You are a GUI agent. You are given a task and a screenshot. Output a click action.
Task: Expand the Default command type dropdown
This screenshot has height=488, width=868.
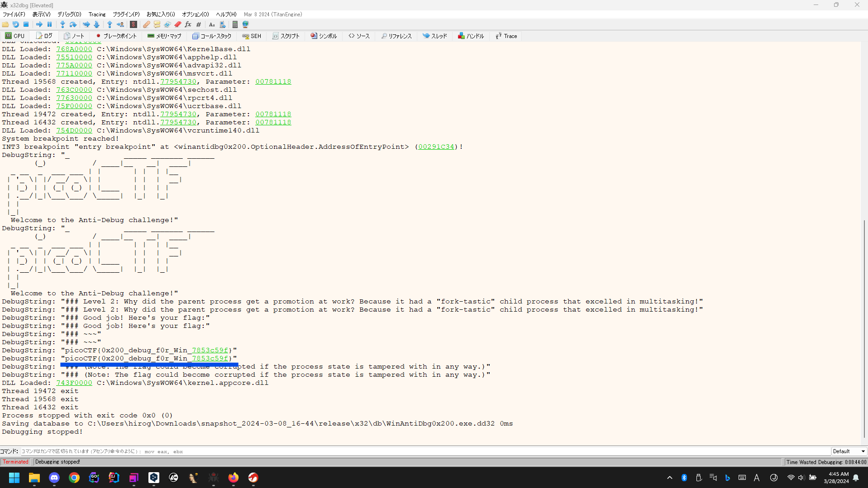click(849, 451)
